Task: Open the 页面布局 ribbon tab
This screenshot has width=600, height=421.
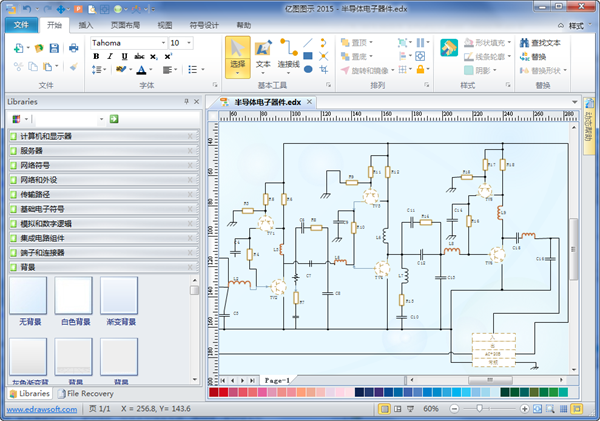Action: tap(125, 24)
